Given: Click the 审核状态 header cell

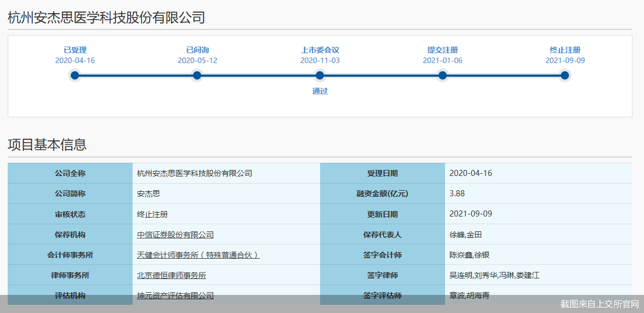Looking at the screenshot, I should click(70, 214).
